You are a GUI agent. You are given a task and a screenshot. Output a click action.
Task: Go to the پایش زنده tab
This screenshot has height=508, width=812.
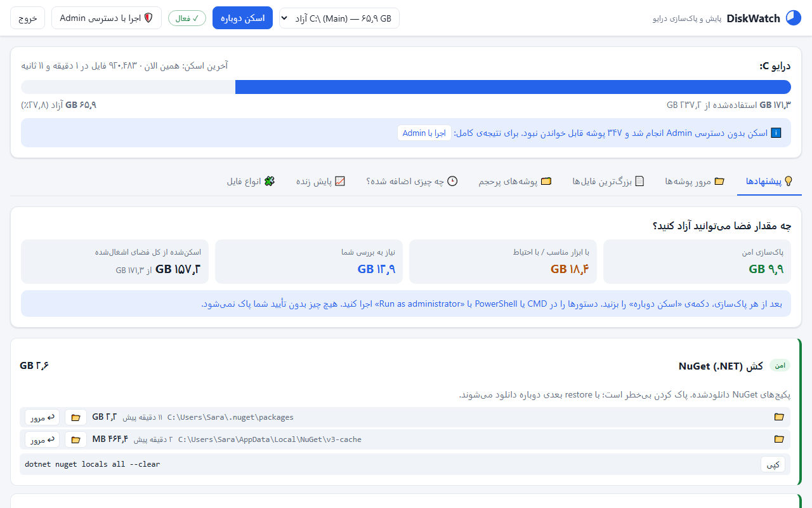tap(321, 182)
